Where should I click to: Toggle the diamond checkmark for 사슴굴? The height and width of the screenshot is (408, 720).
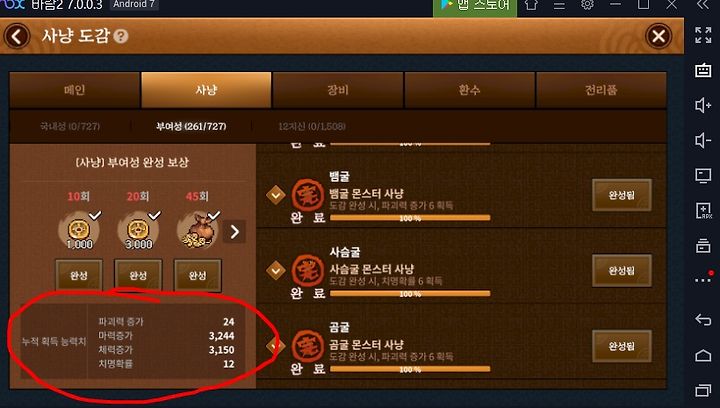coord(276,271)
